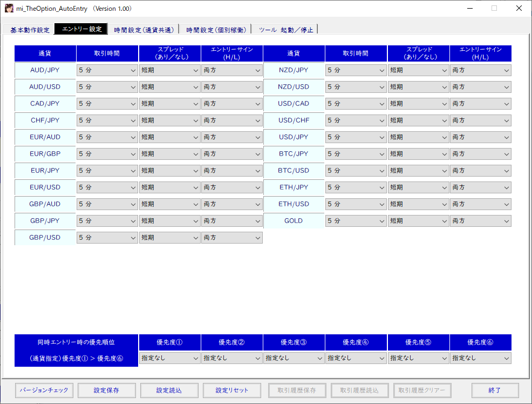Image resolution: width=532 pixels, height=404 pixels.
Task: Go to the ツール 起動/停止 tab
Action: [286, 30]
